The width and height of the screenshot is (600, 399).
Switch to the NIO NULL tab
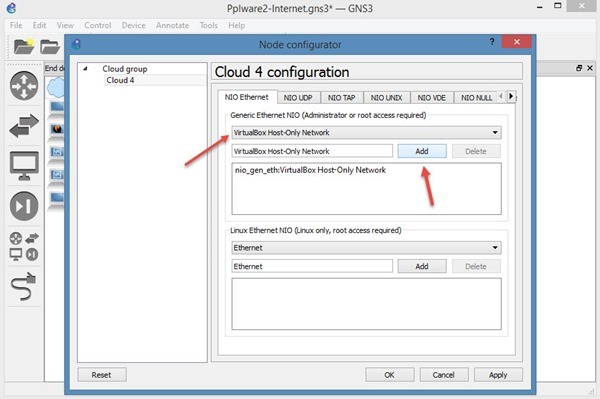[476, 98]
